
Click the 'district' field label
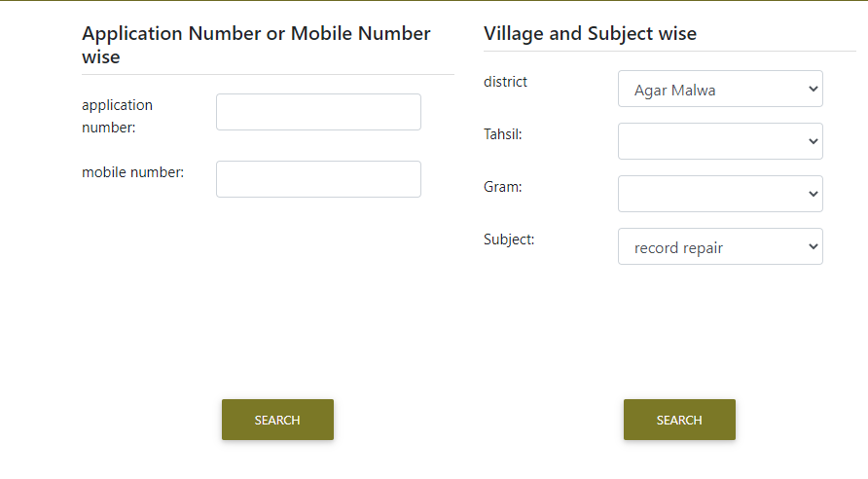pyautogui.click(x=505, y=82)
